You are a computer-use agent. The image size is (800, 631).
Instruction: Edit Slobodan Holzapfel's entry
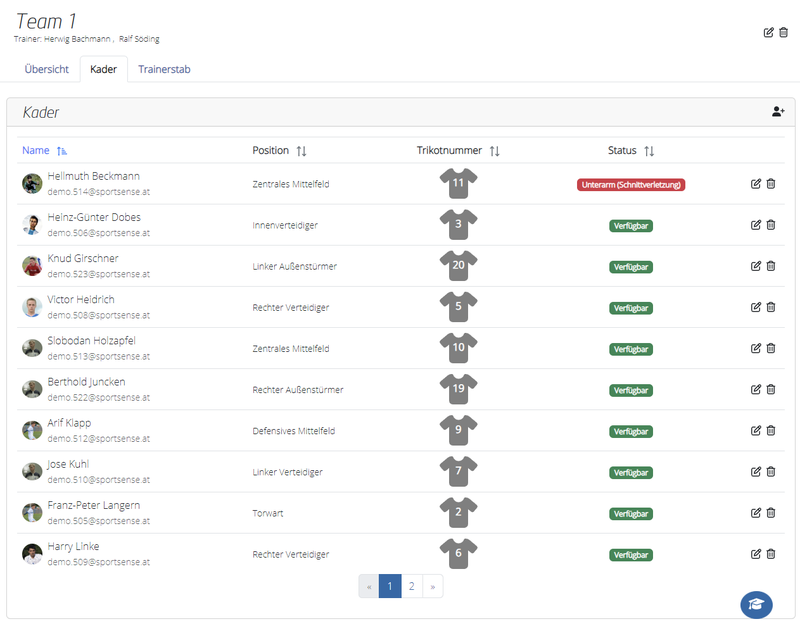pos(756,348)
